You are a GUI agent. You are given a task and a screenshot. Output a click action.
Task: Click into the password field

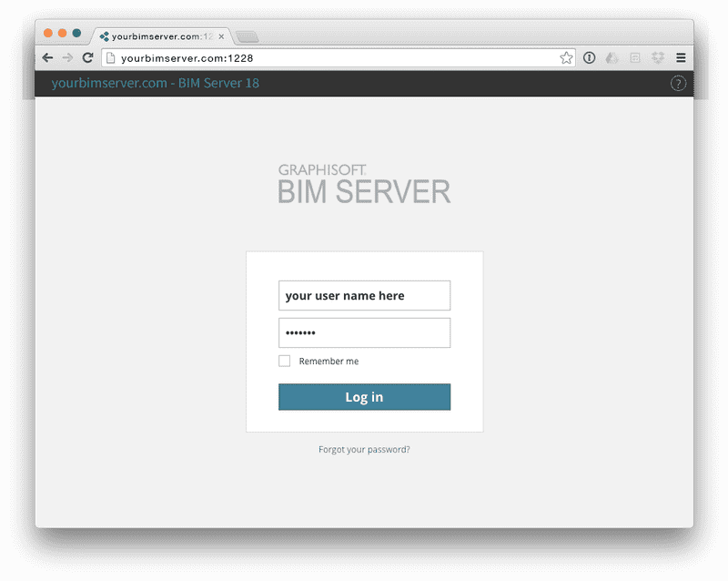click(364, 332)
